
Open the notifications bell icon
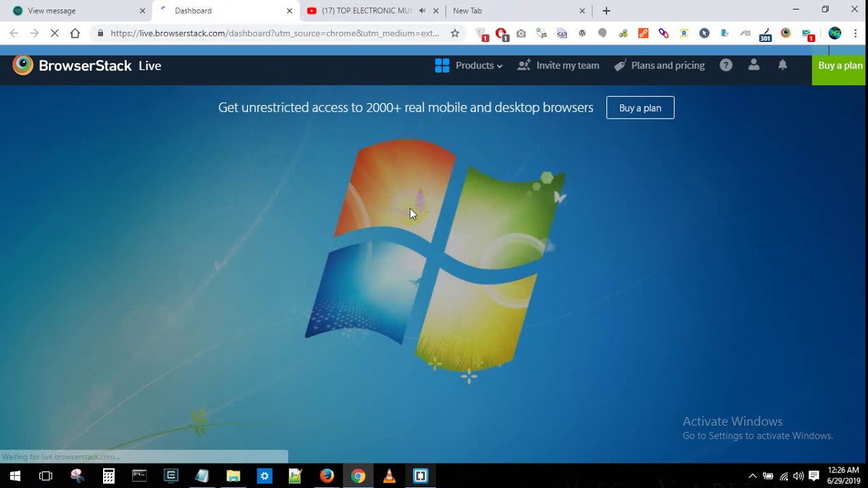(783, 65)
